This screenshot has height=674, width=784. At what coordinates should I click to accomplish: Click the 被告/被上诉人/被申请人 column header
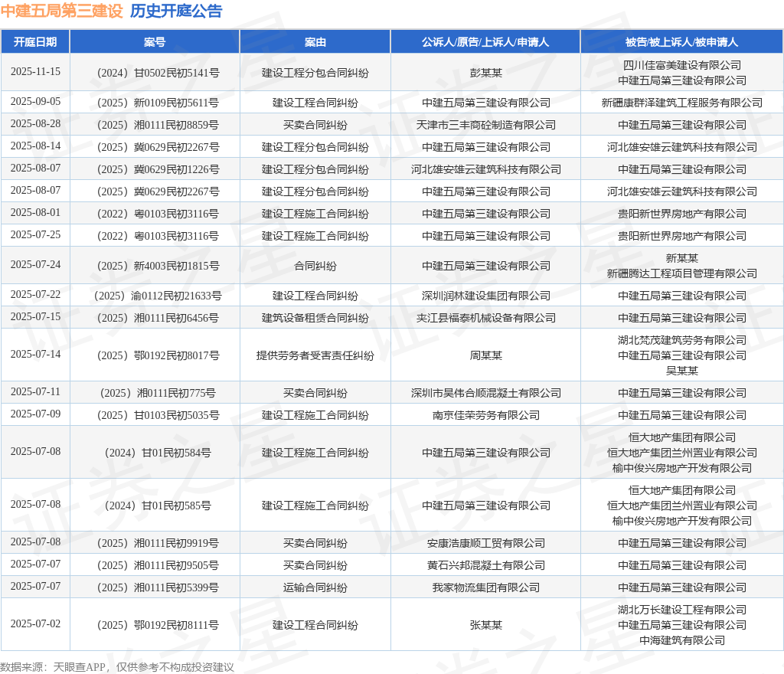point(681,42)
